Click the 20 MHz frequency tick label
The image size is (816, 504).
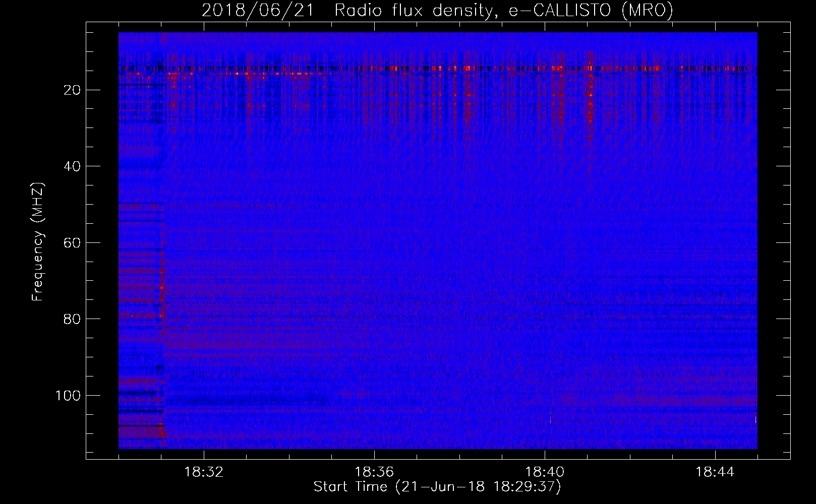pos(72,90)
